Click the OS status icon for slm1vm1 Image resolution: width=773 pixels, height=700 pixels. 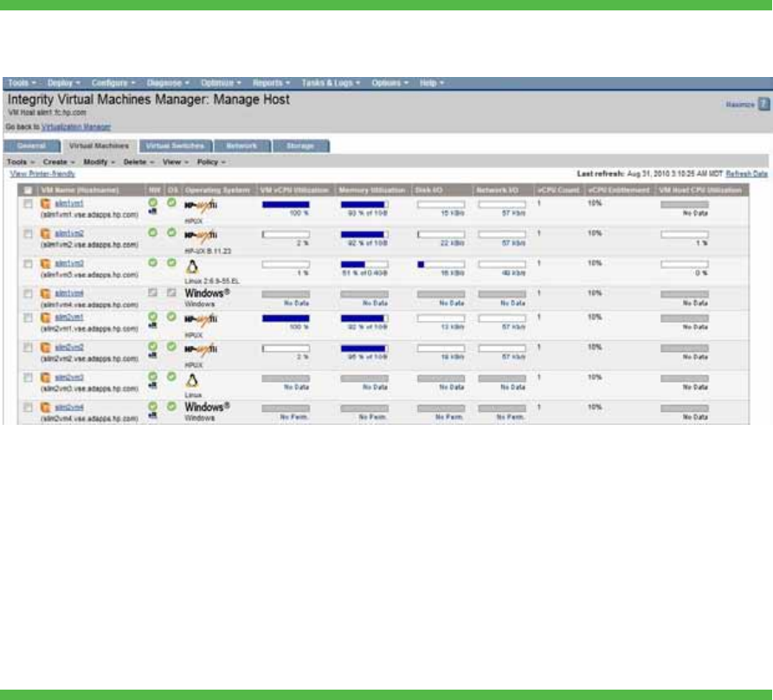pyautogui.click(x=171, y=203)
